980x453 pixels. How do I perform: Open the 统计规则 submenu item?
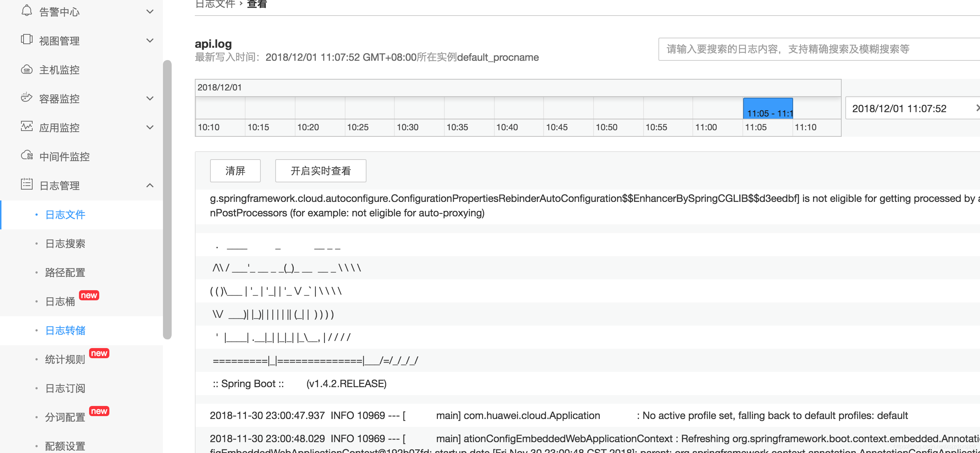click(x=65, y=360)
